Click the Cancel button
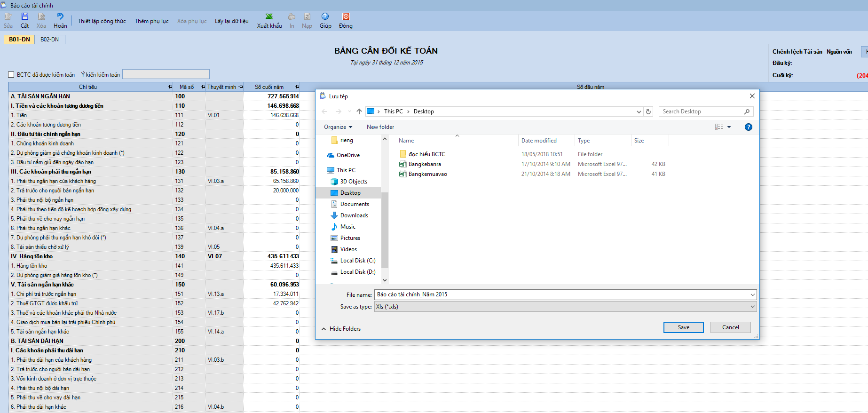 click(x=731, y=327)
